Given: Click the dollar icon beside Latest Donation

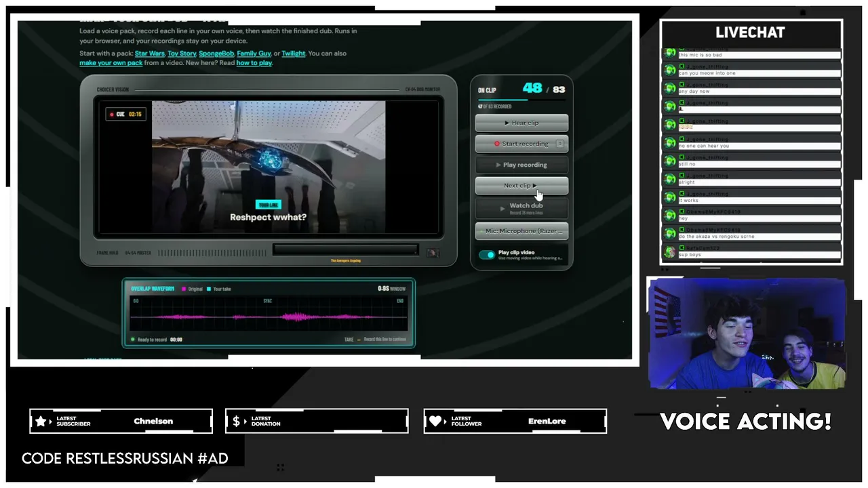Looking at the screenshot, I should (x=236, y=422).
